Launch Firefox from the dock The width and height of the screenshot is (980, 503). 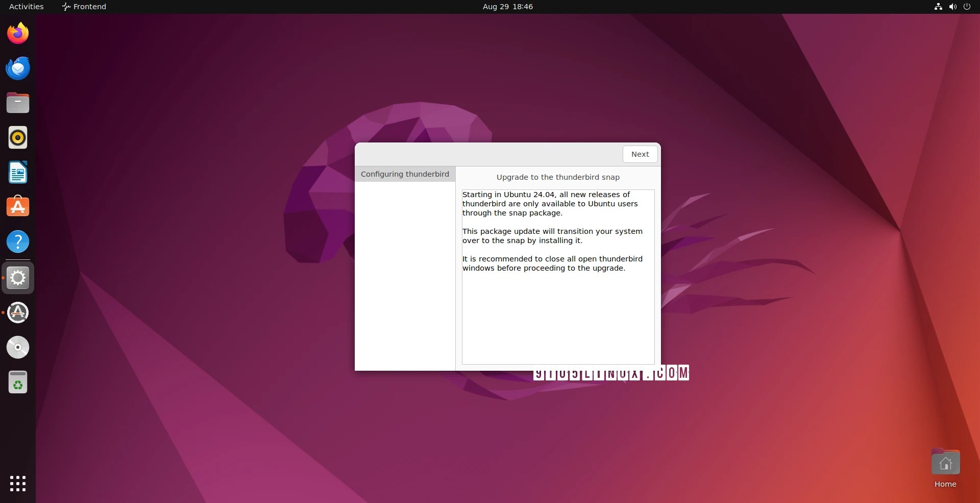coord(18,33)
